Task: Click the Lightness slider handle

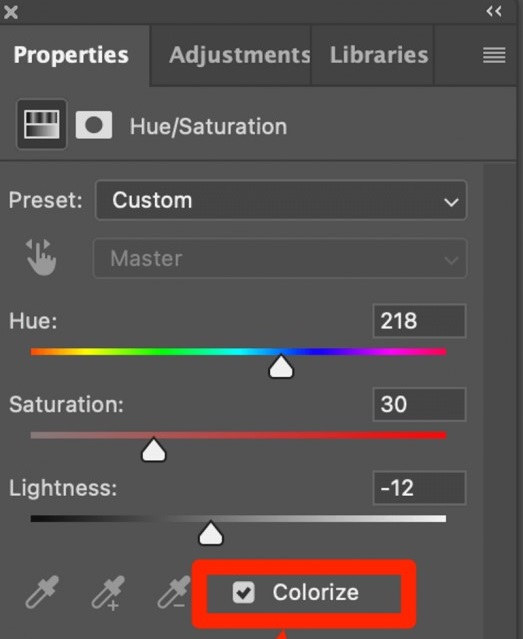Action: [x=211, y=533]
